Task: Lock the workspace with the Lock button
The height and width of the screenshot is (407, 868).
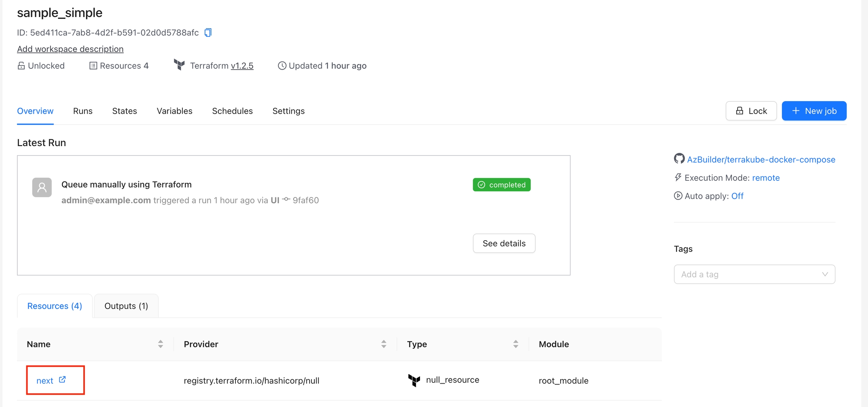Action: (751, 111)
